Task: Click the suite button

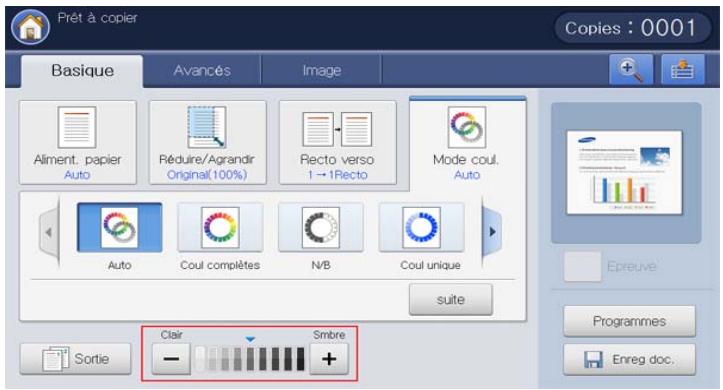Action: coord(450,300)
